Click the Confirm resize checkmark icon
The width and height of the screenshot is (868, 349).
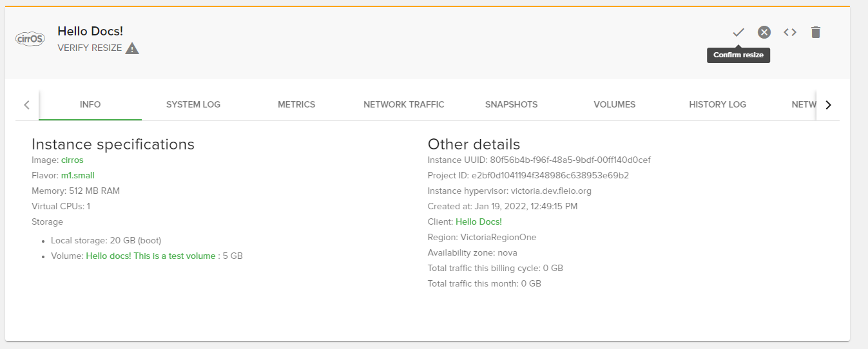pyautogui.click(x=738, y=32)
